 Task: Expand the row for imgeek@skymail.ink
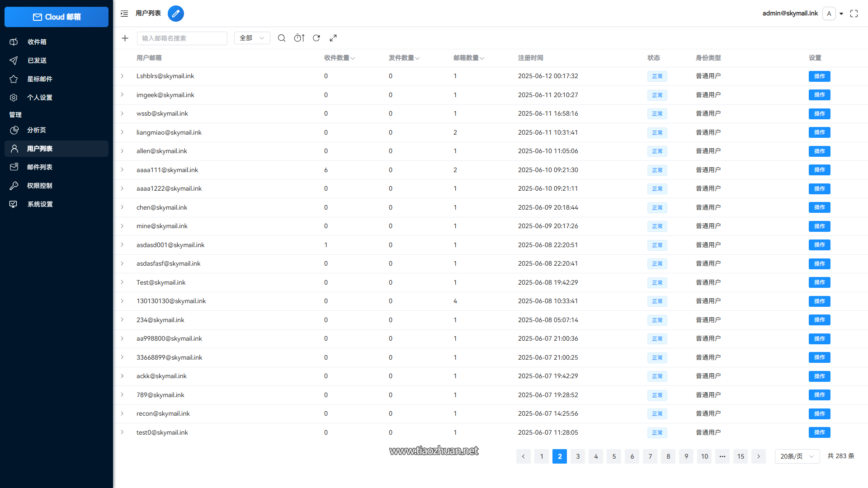pos(122,95)
